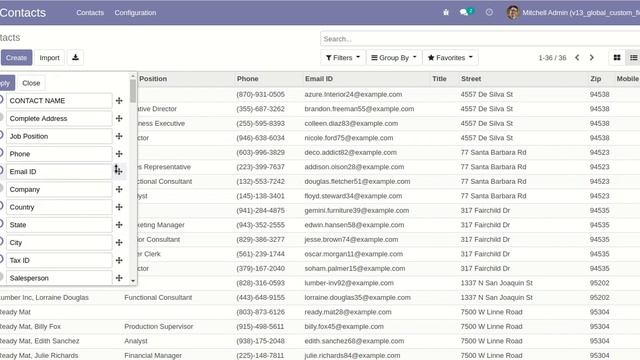Click phone number (355)-687-3262
This screenshot has height=360, width=640.
260,109
